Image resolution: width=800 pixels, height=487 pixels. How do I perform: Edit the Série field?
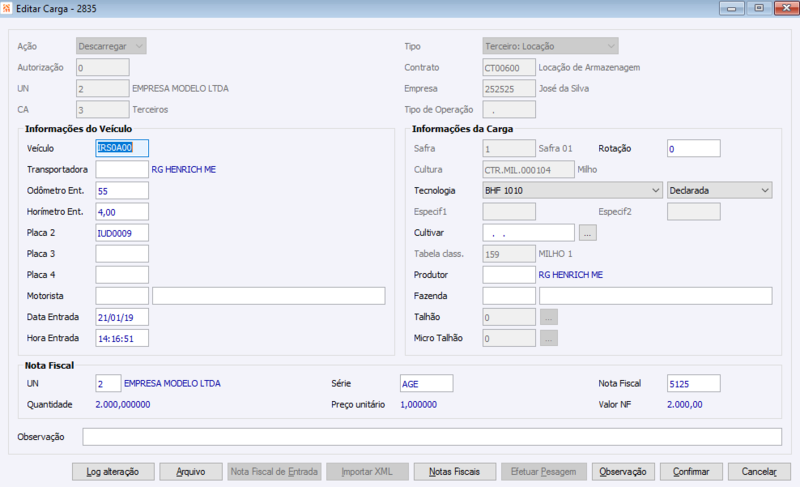coord(427,383)
